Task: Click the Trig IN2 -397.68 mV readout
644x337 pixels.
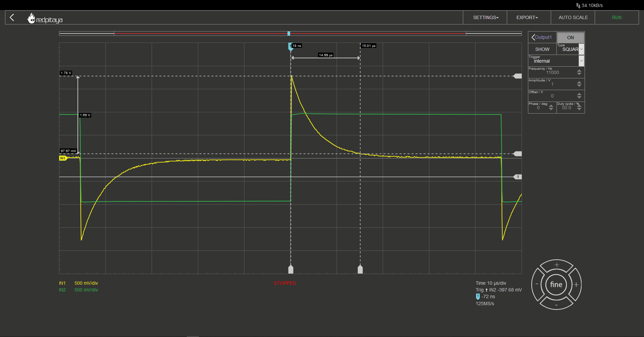Action: tap(499, 290)
